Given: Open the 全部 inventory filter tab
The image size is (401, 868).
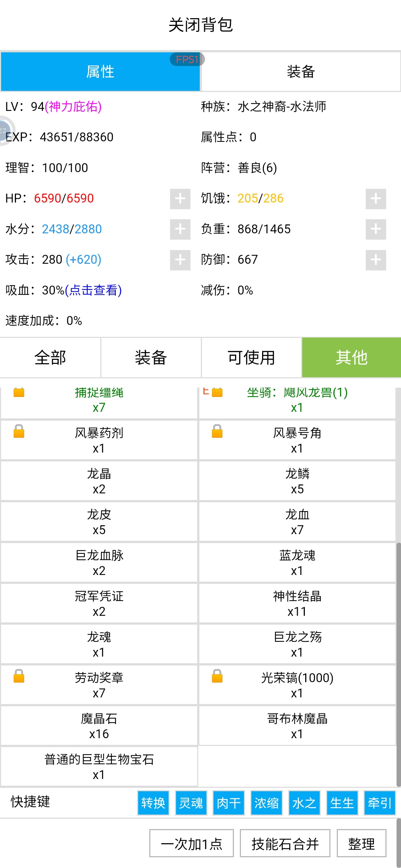Looking at the screenshot, I should click(x=50, y=358).
